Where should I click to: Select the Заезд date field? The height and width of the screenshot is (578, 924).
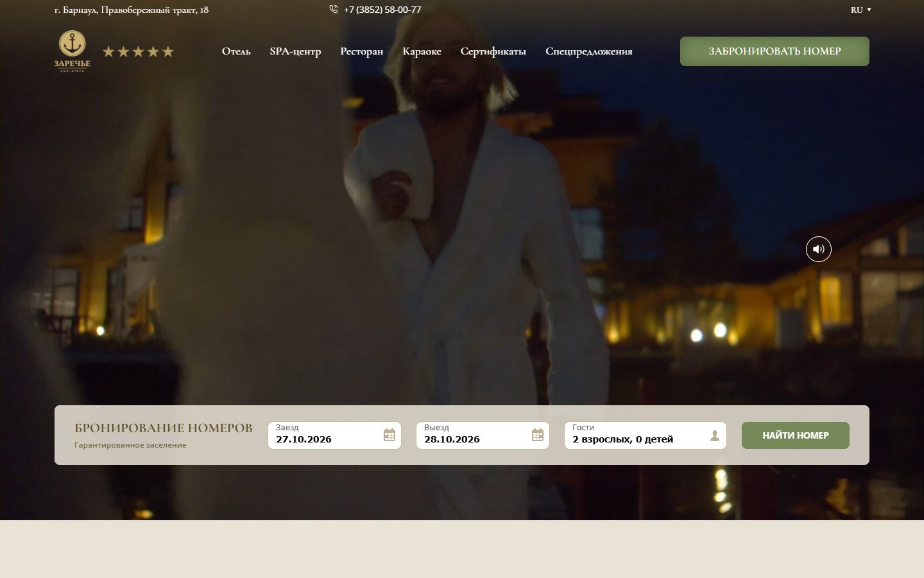(334, 435)
